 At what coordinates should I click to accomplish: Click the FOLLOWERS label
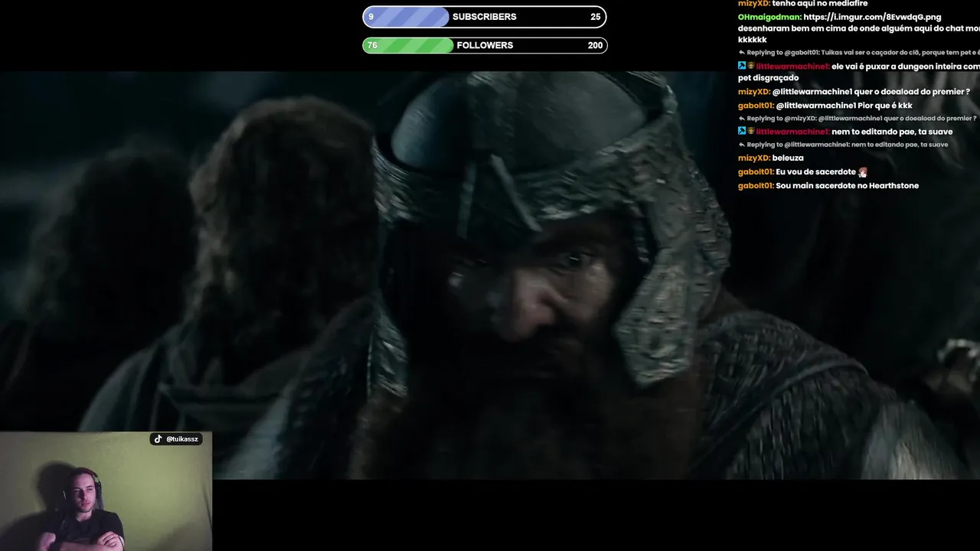point(485,45)
